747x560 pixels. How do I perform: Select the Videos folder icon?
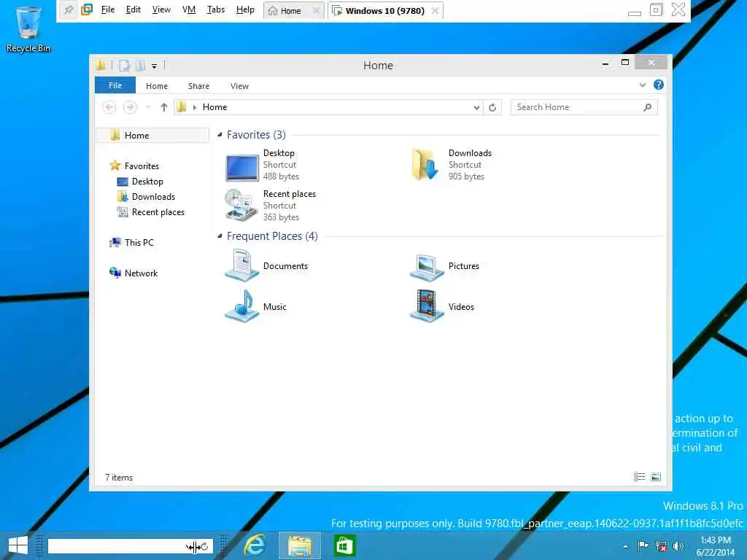click(426, 306)
